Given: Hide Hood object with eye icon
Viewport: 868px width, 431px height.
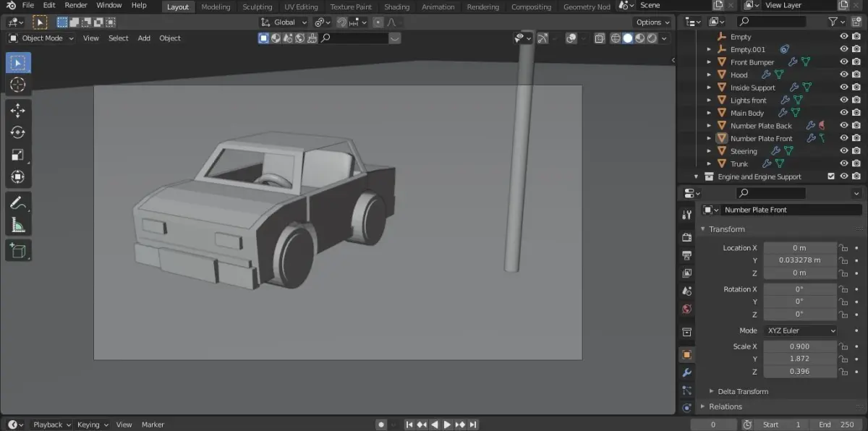Looking at the screenshot, I should (843, 74).
